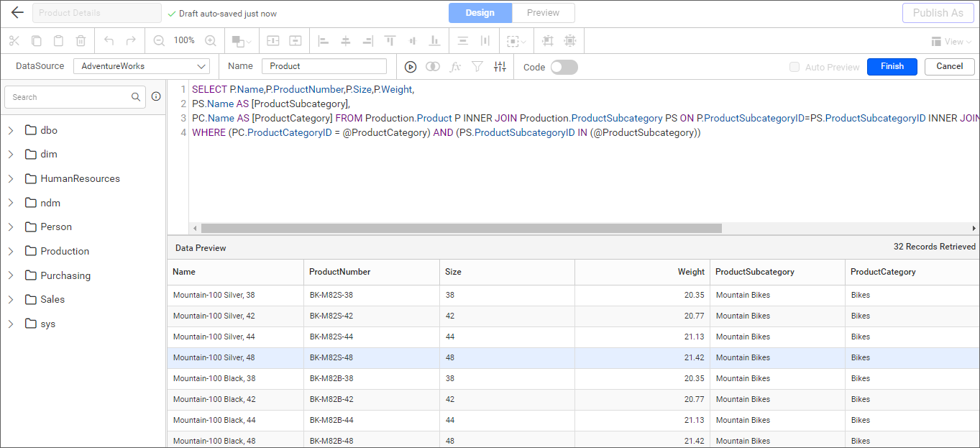The height and width of the screenshot is (448, 980).
Task: Click the info icon beside search box
Action: click(x=156, y=97)
